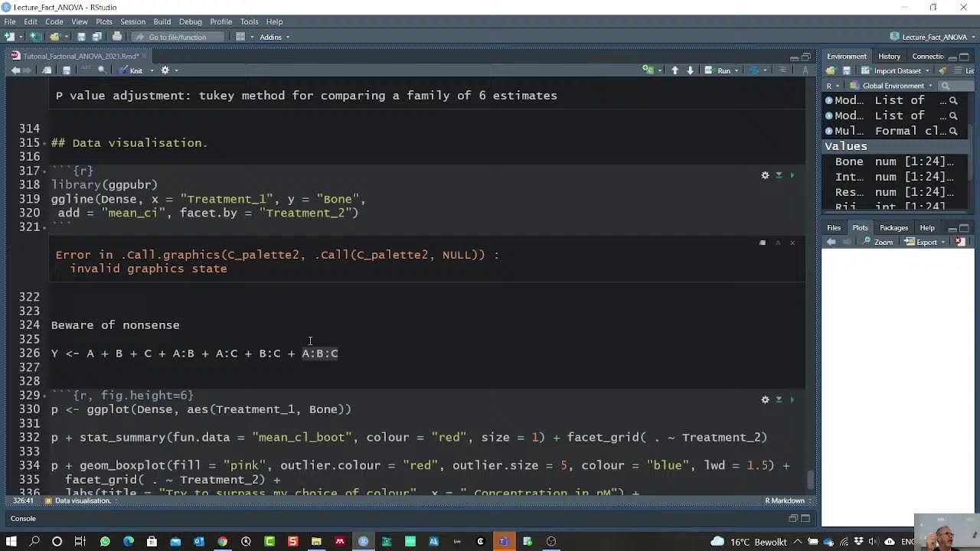The height and width of the screenshot is (551, 980).
Task: Open chunk options gear at line 317
Action: tap(765, 175)
